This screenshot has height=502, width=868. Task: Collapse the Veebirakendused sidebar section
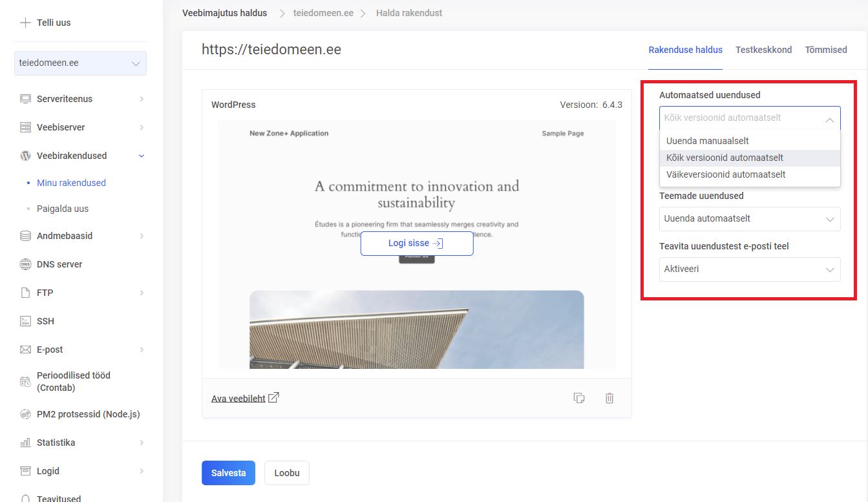142,156
